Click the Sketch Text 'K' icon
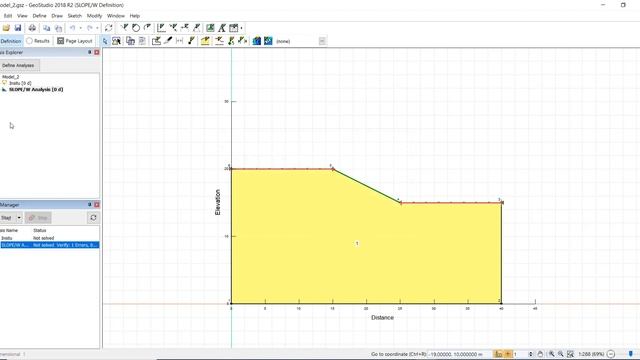640x360 pixels. [222, 28]
